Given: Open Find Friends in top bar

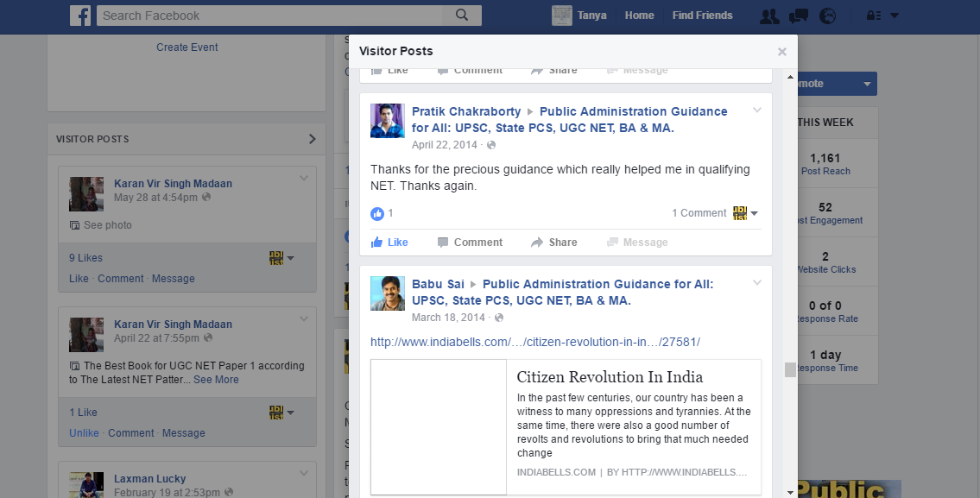Looking at the screenshot, I should click(703, 16).
